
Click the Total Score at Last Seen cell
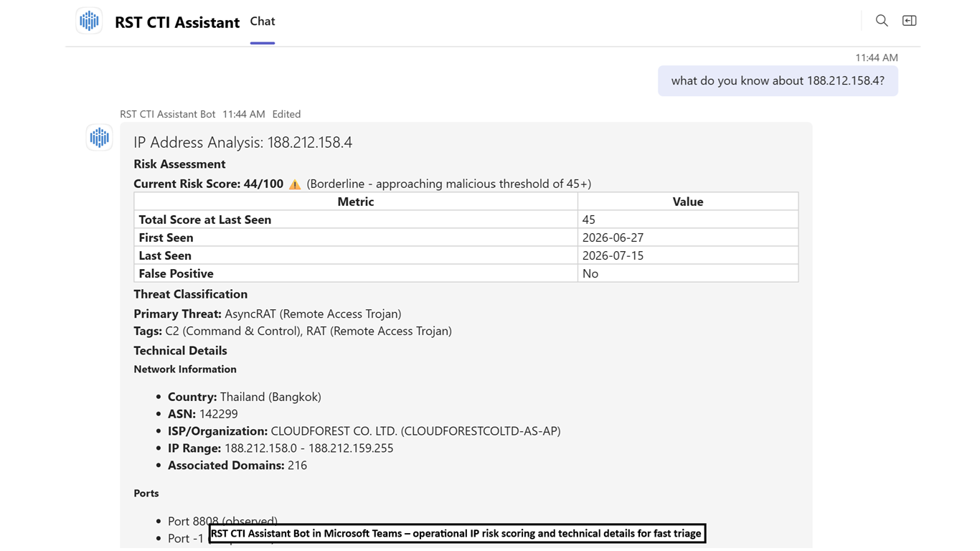[356, 220]
